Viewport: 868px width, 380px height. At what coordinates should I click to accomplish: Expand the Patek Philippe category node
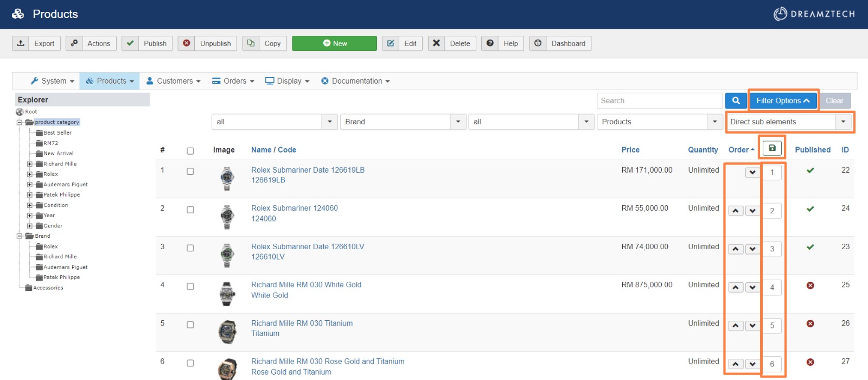pyautogui.click(x=30, y=195)
